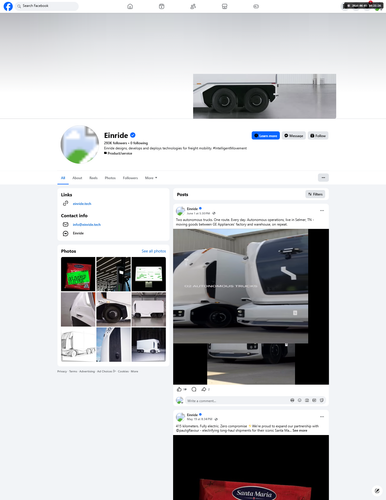386x500 pixels.
Task: Play the autonomous trucks video post
Action: click(251, 307)
